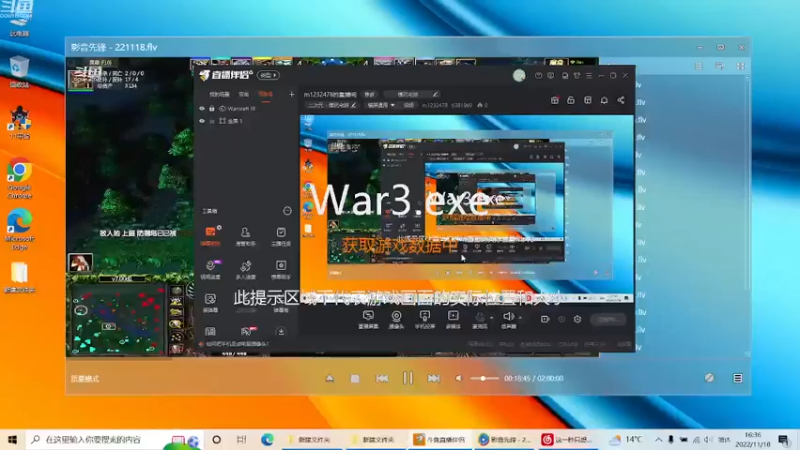The height and width of the screenshot is (450, 800).
Task: Switch to the second scene tab
Action: 244,94
